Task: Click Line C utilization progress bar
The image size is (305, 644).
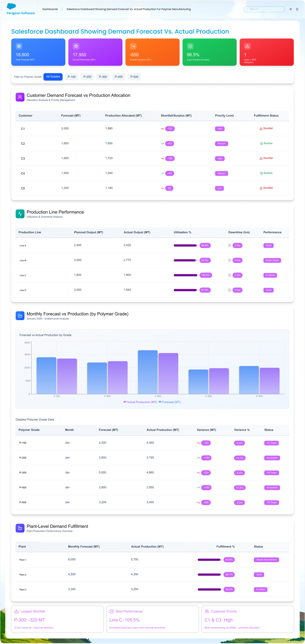Action: pos(185,275)
